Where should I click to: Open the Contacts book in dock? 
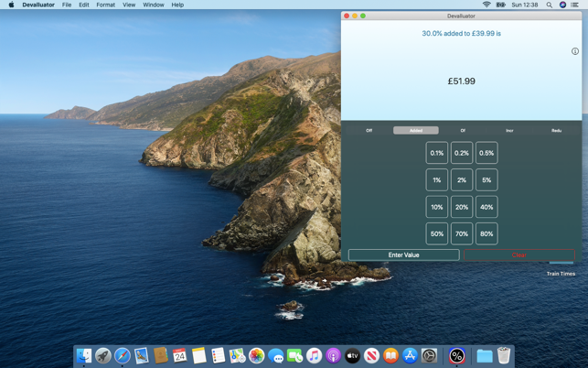161,355
